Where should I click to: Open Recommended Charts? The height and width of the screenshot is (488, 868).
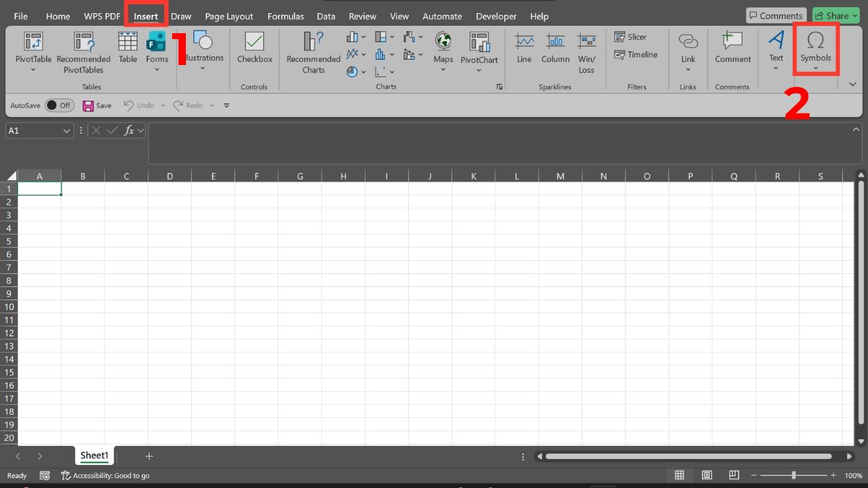coord(312,51)
